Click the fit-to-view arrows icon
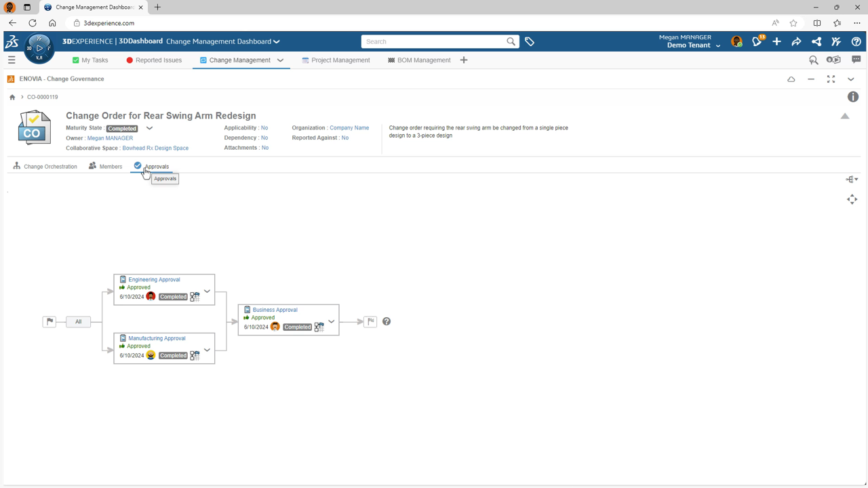The width and height of the screenshot is (868, 488). point(852,199)
